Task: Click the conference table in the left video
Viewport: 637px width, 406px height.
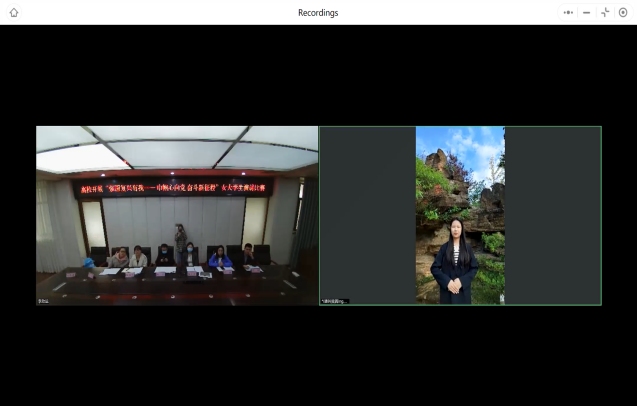Action: pyautogui.click(x=170, y=283)
